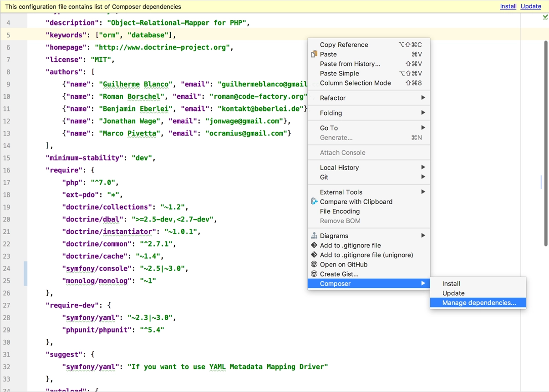
Task: Click the "ext-pdo" key
Action: [81, 195]
